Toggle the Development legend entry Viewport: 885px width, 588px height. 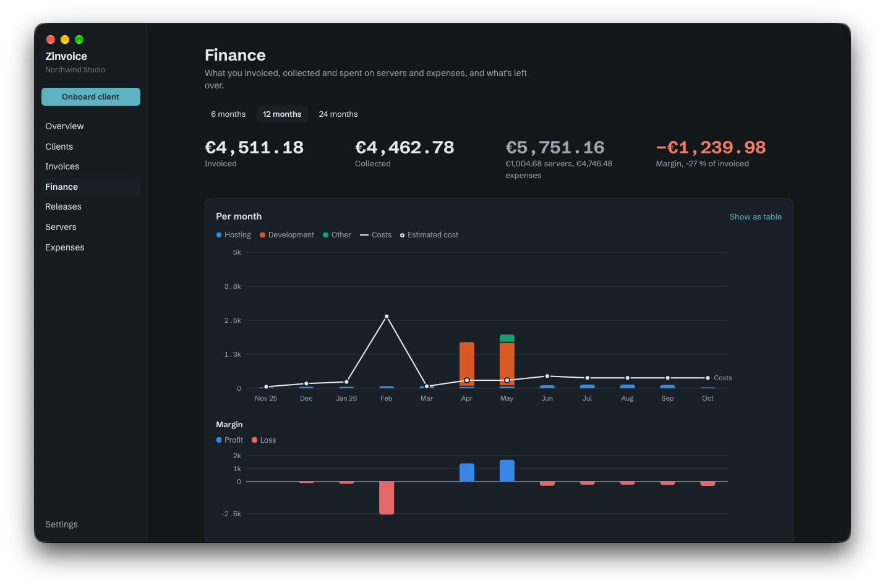click(287, 235)
